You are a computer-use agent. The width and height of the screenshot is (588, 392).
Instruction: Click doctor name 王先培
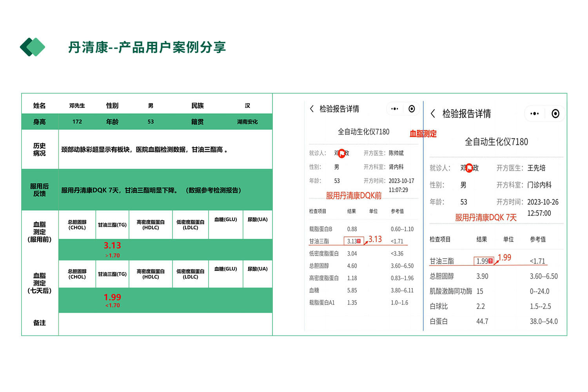click(537, 168)
